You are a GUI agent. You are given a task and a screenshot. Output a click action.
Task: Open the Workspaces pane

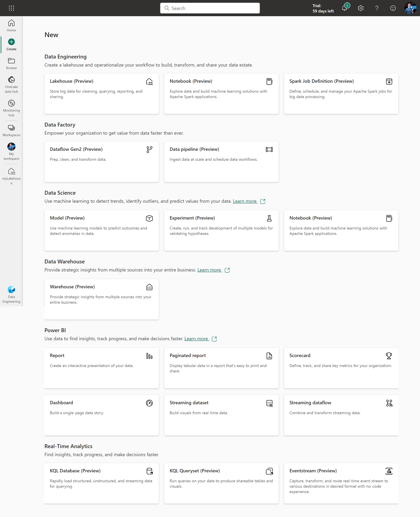(x=11, y=130)
